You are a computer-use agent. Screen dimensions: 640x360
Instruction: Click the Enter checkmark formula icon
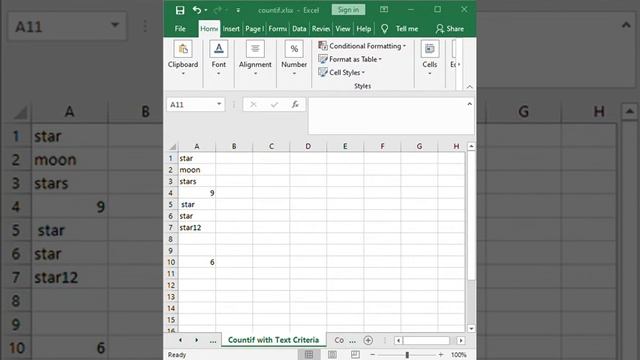click(274, 105)
